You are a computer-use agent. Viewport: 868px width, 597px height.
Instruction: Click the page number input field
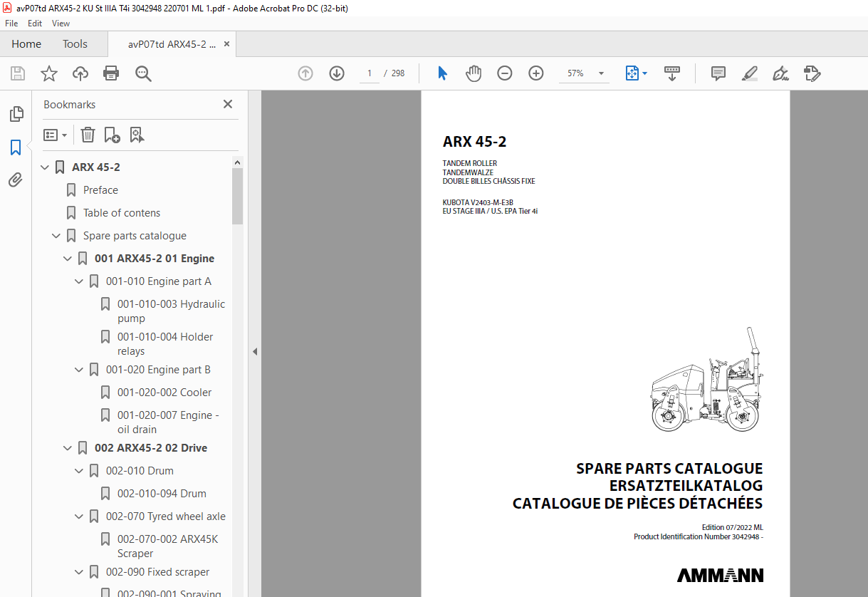pyautogui.click(x=369, y=73)
